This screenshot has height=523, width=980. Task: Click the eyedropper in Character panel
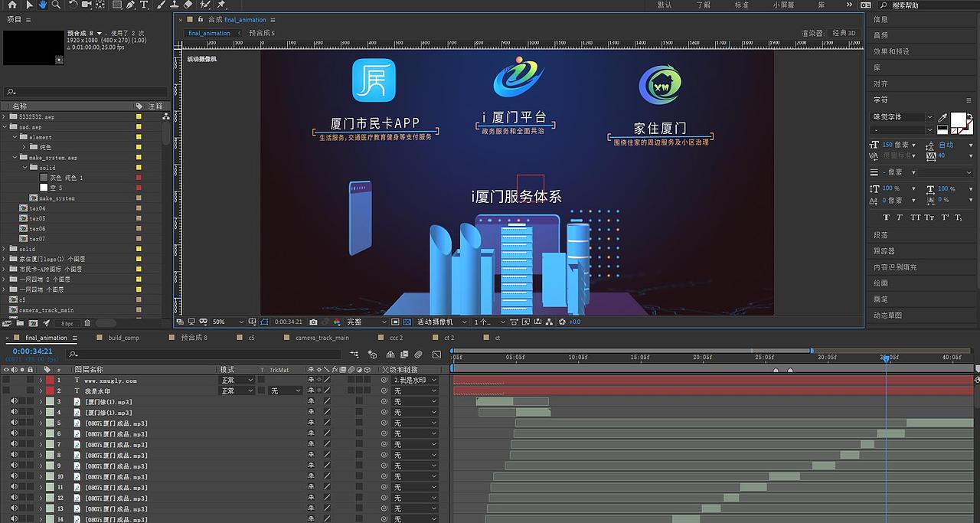pyautogui.click(x=942, y=118)
